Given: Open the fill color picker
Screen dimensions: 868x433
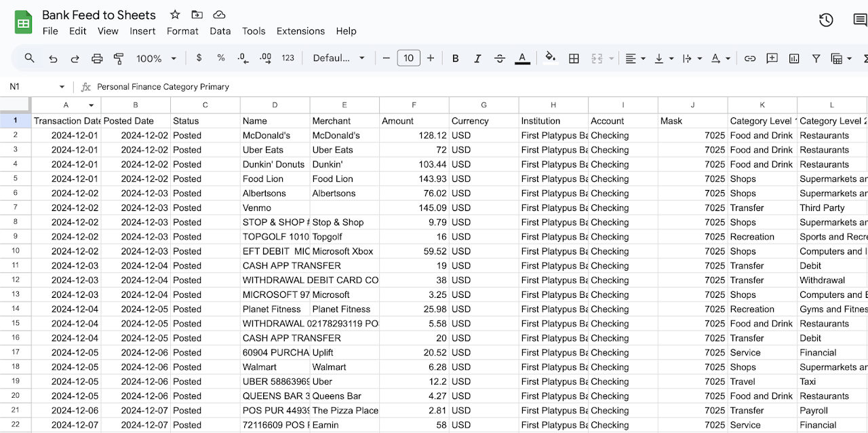Looking at the screenshot, I should pos(551,58).
